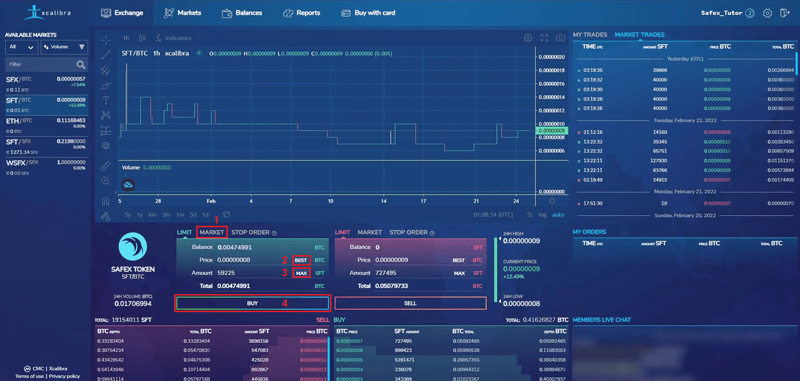Select the pitchfork drawing tool
Viewport: 800px width, 381px height.
pos(106,70)
